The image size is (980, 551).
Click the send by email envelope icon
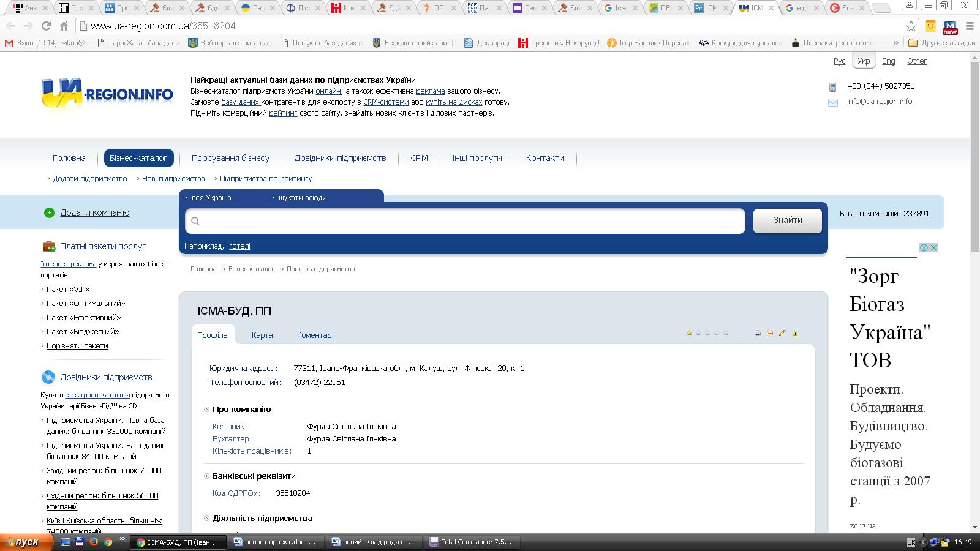point(770,333)
